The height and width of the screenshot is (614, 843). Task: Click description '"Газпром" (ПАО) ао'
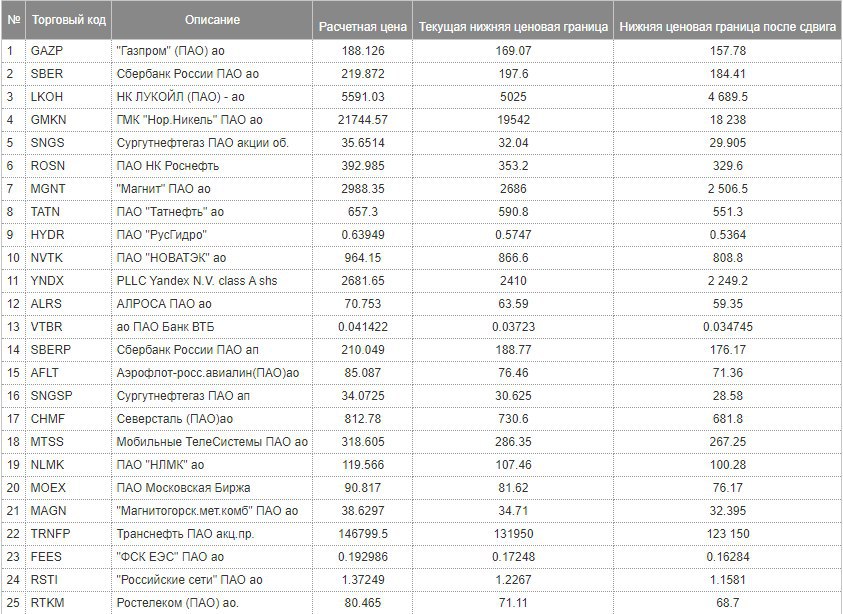click(x=170, y=51)
